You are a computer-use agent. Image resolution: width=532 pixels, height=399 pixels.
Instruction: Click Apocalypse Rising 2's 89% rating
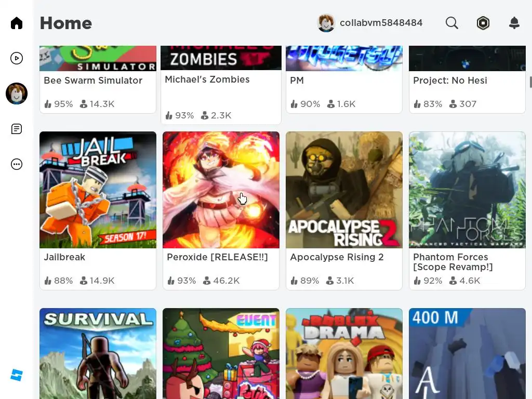pos(304,281)
